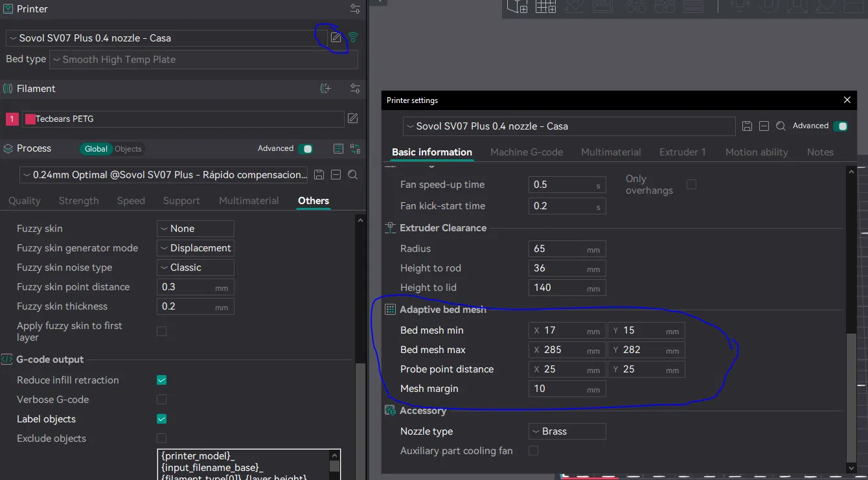
Task: Open the Nozzle type dropdown
Action: click(x=567, y=431)
